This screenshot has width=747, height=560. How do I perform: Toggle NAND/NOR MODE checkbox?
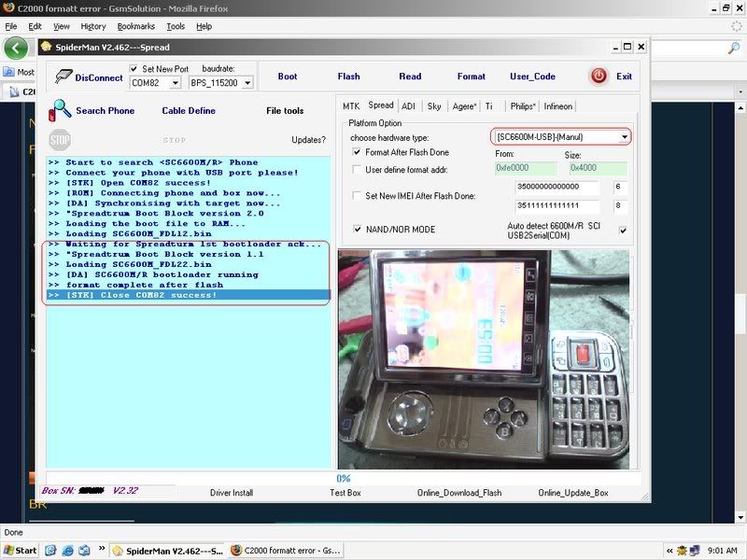pos(358,229)
